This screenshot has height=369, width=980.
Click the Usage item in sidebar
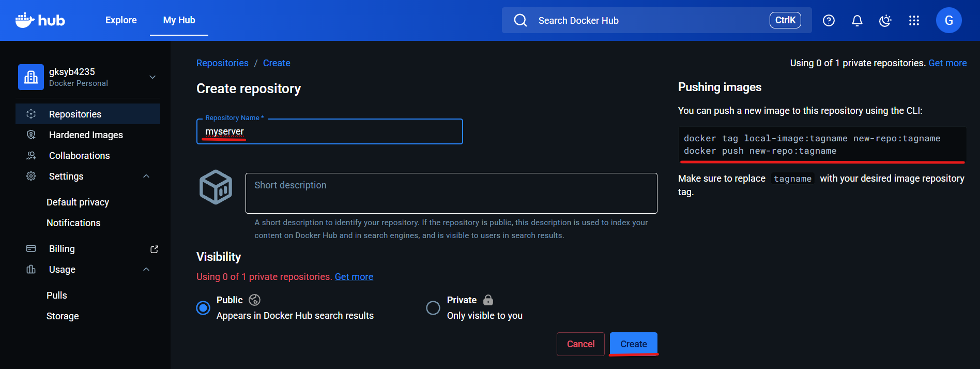point(88,269)
